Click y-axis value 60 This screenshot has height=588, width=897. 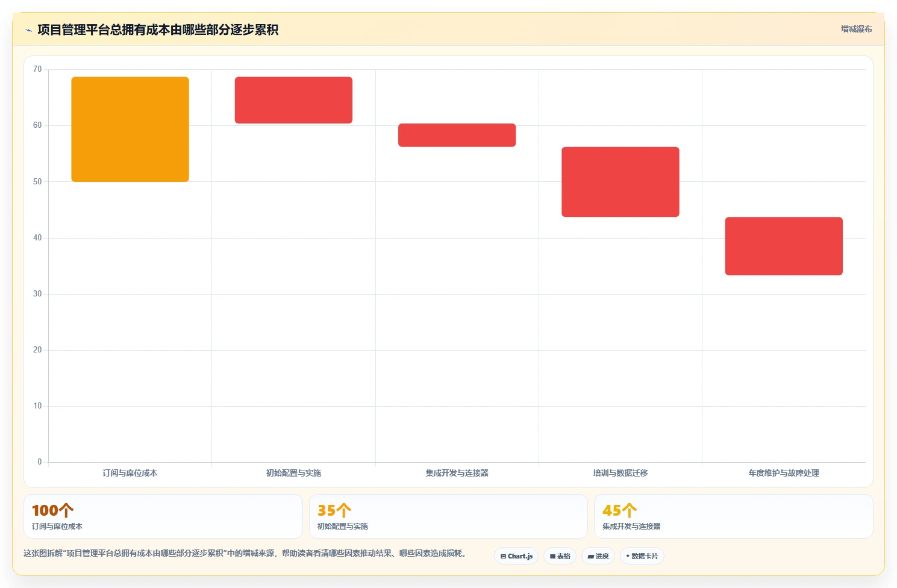pos(37,125)
